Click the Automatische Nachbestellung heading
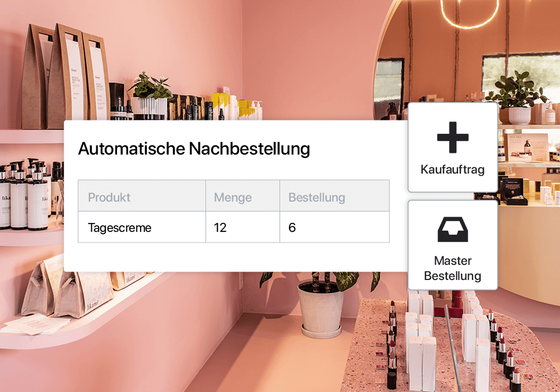Screen dimensions: 560x392 pos(194,148)
